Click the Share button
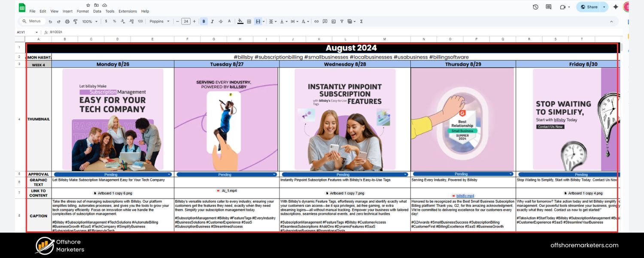The width and height of the screenshot is (644, 258). 592,7
